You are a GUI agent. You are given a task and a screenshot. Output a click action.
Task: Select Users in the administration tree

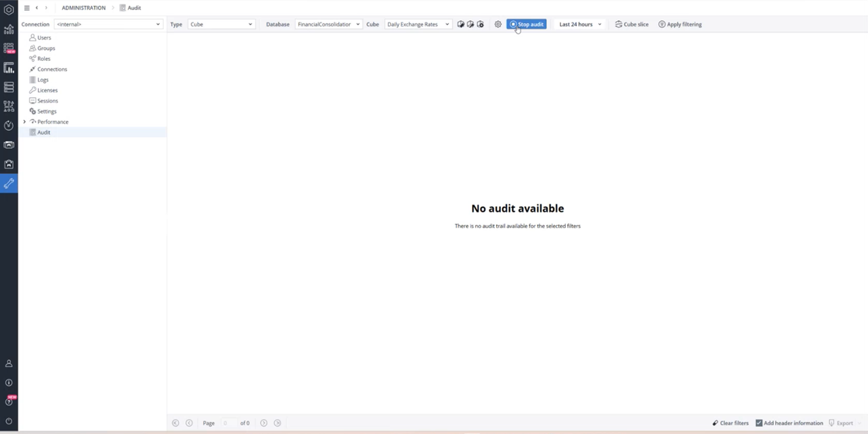[x=44, y=37]
